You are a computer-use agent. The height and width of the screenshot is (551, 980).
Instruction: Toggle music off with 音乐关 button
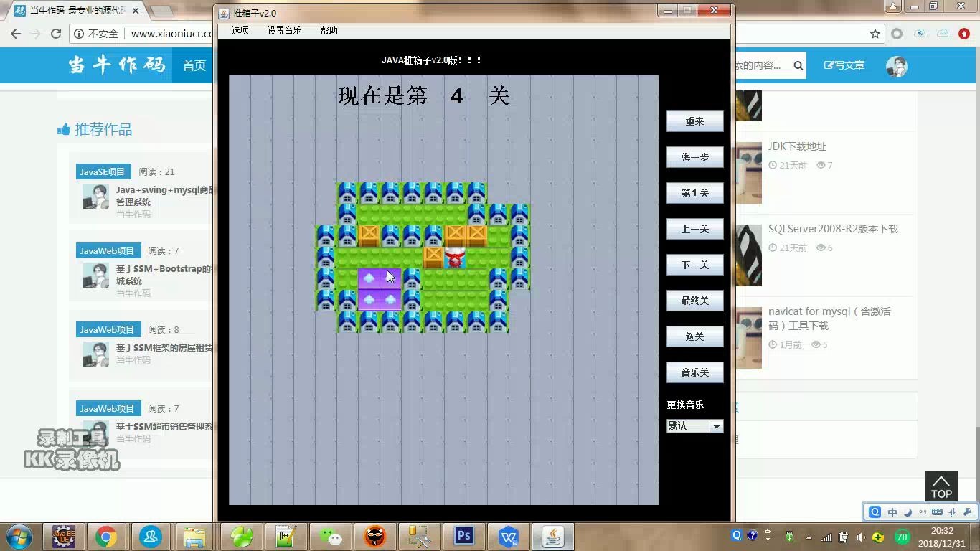694,372
